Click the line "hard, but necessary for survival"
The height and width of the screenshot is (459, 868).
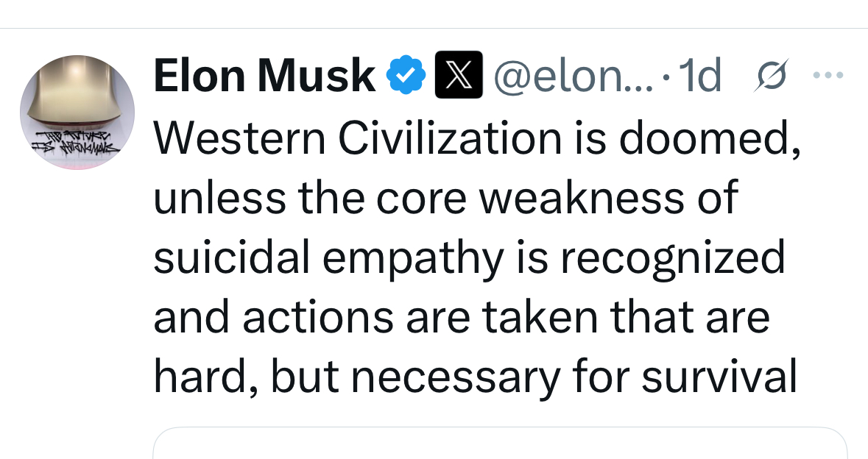tap(476, 378)
